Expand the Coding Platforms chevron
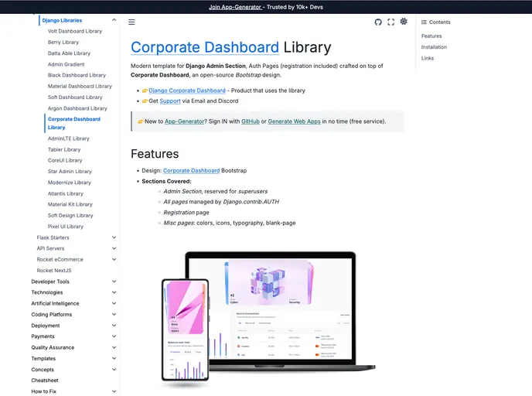532x396 pixels. [x=114, y=315]
